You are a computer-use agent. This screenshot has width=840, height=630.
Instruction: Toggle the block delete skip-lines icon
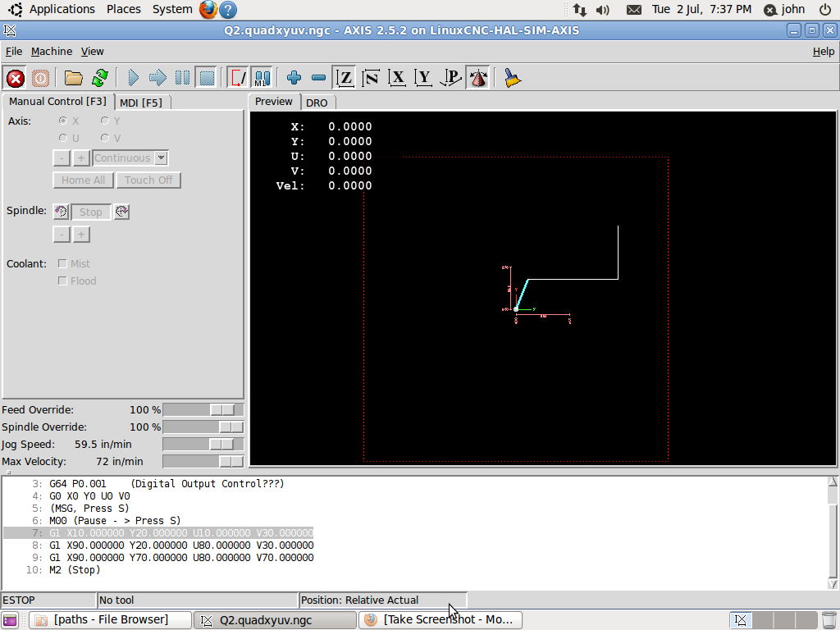[x=238, y=78]
